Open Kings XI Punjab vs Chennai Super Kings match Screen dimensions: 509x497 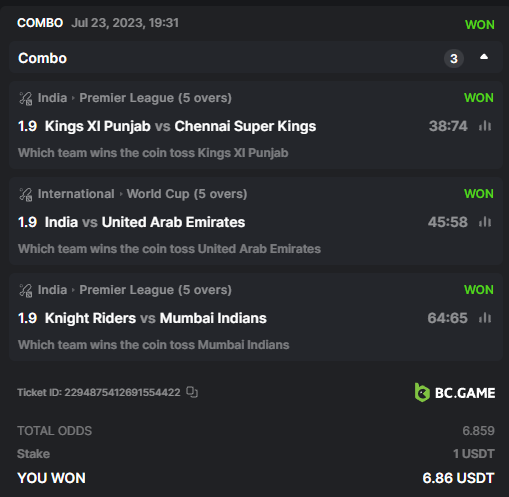(x=180, y=126)
